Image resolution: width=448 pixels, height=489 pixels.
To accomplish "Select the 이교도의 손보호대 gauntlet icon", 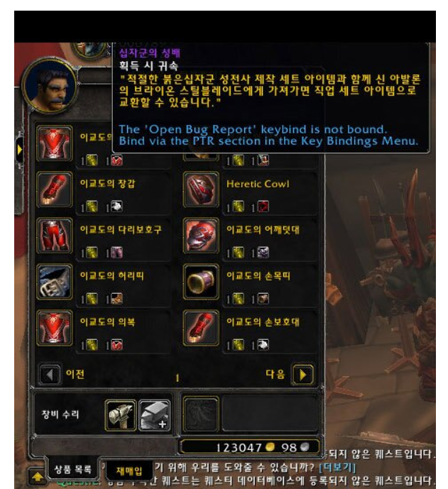I will coord(201,328).
